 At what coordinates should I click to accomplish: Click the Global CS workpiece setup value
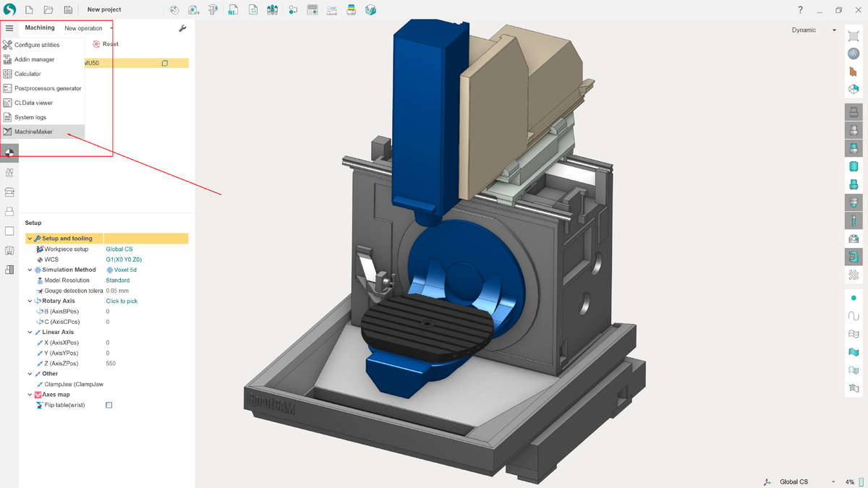119,249
